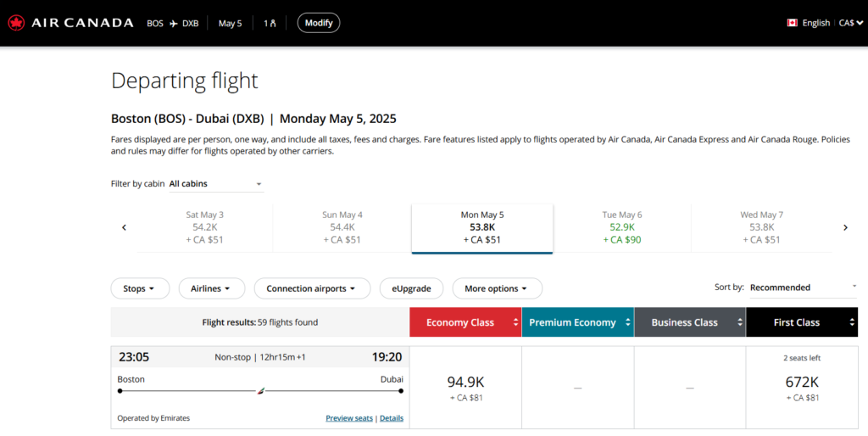This screenshot has width=868, height=436.
Task: Show later dates with right arrow
Action: tap(845, 227)
